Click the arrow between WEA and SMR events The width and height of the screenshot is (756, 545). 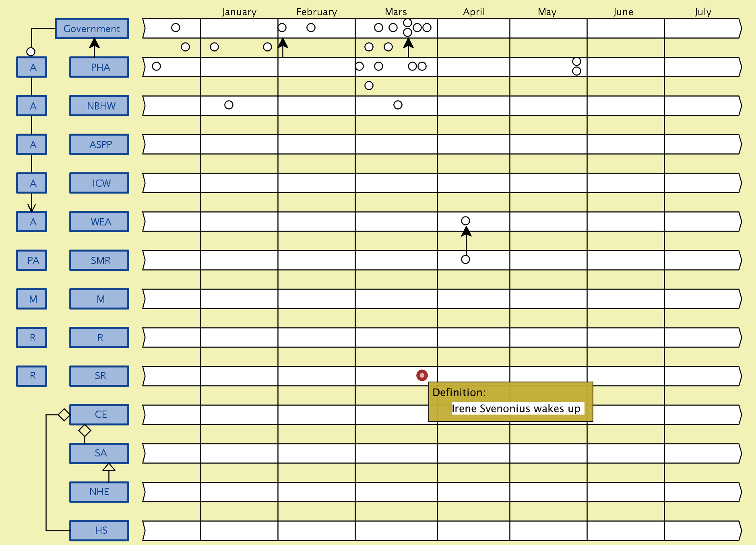(x=466, y=240)
